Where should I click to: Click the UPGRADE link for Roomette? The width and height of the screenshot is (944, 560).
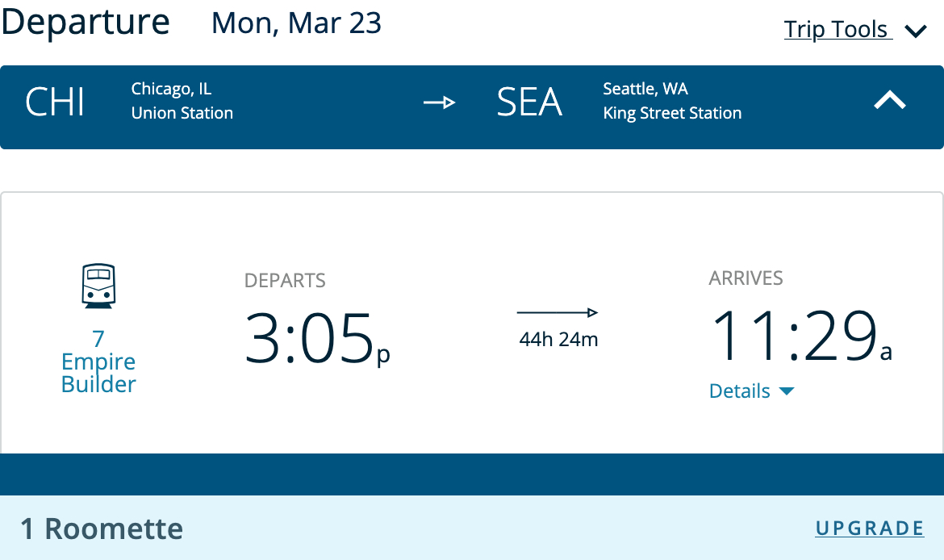pyautogui.click(x=869, y=529)
